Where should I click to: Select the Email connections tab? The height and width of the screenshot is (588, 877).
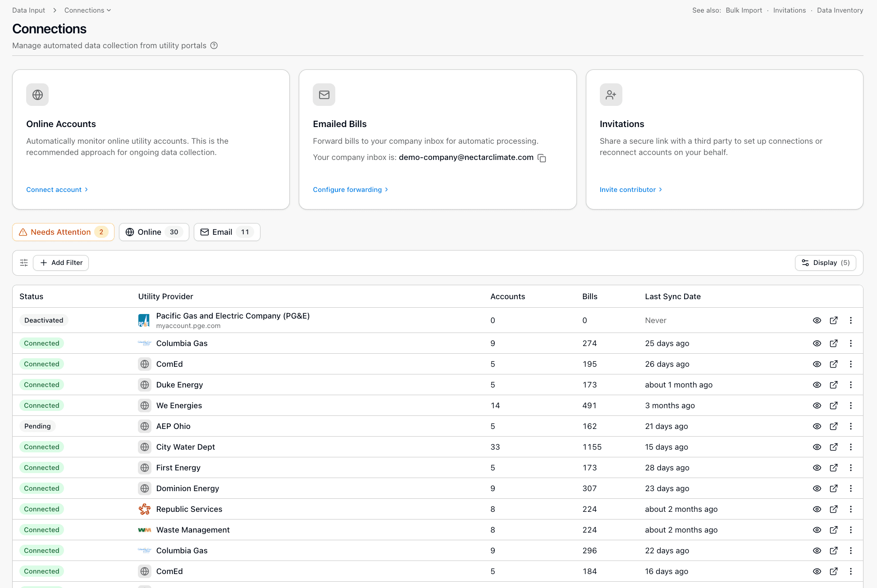tap(227, 232)
